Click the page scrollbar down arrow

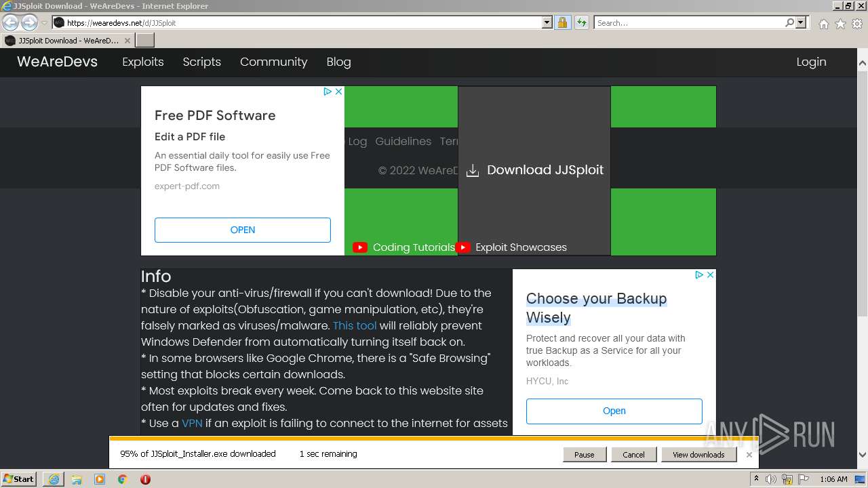[863, 455]
